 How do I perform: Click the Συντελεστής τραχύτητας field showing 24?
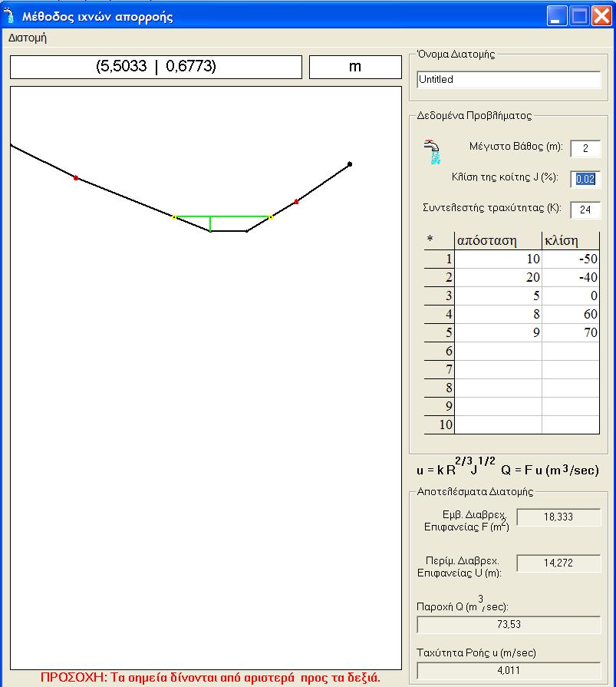click(585, 210)
